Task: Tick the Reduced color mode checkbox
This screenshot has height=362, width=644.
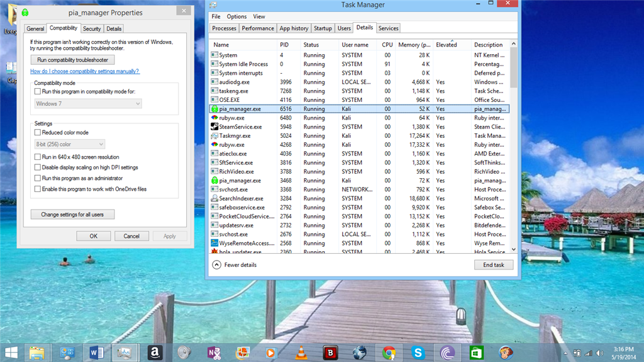Action: pyautogui.click(x=38, y=133)
